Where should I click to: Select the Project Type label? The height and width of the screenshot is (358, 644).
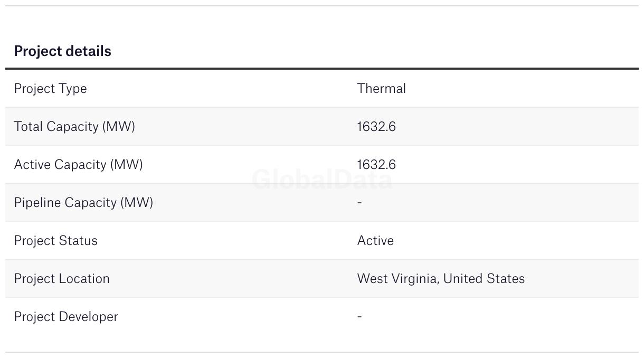tap(50, 89)
